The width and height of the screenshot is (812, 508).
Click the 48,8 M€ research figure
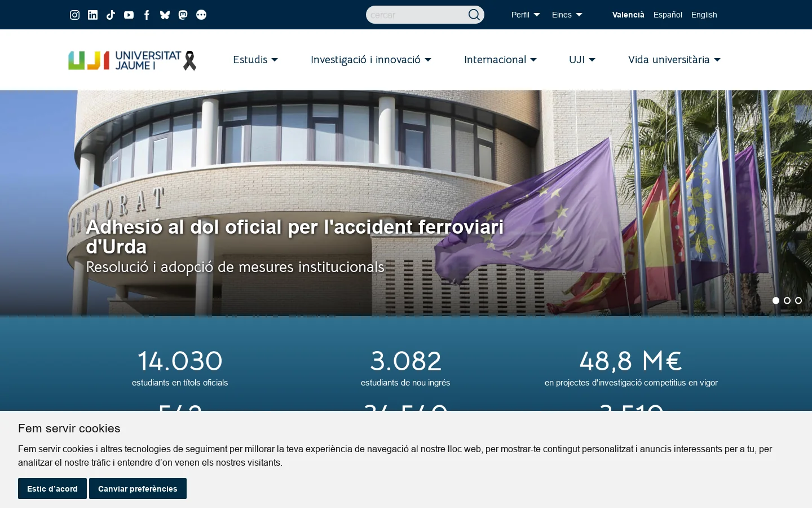pyautogui.click(x=631, y=361)
